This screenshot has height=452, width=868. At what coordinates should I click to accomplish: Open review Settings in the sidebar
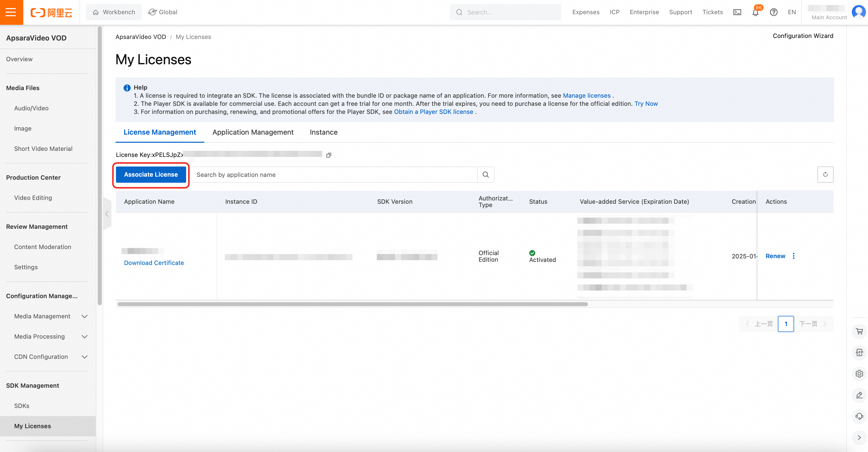26,268
